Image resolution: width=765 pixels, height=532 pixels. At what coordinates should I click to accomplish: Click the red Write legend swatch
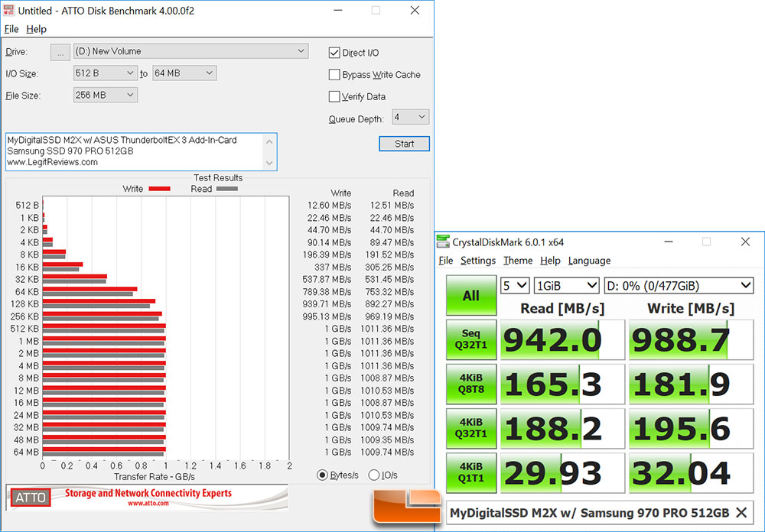pyautogui.click(x=159, y=189)
